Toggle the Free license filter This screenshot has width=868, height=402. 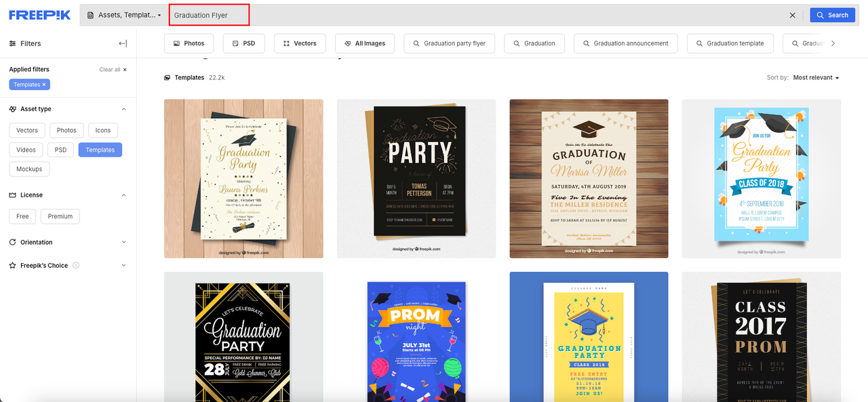pyautogui.click(x=22, y=216)
